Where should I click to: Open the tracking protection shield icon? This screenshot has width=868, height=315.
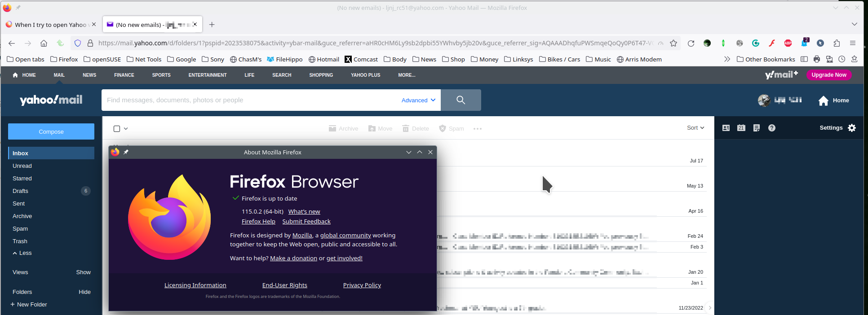(x=78, y=43)
